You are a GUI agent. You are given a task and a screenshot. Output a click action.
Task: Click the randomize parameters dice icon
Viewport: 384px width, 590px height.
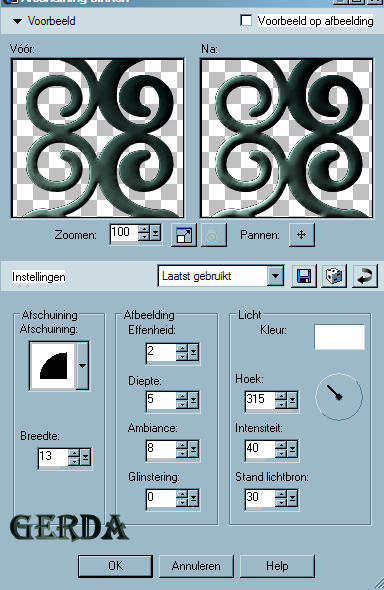coord(334,276)
